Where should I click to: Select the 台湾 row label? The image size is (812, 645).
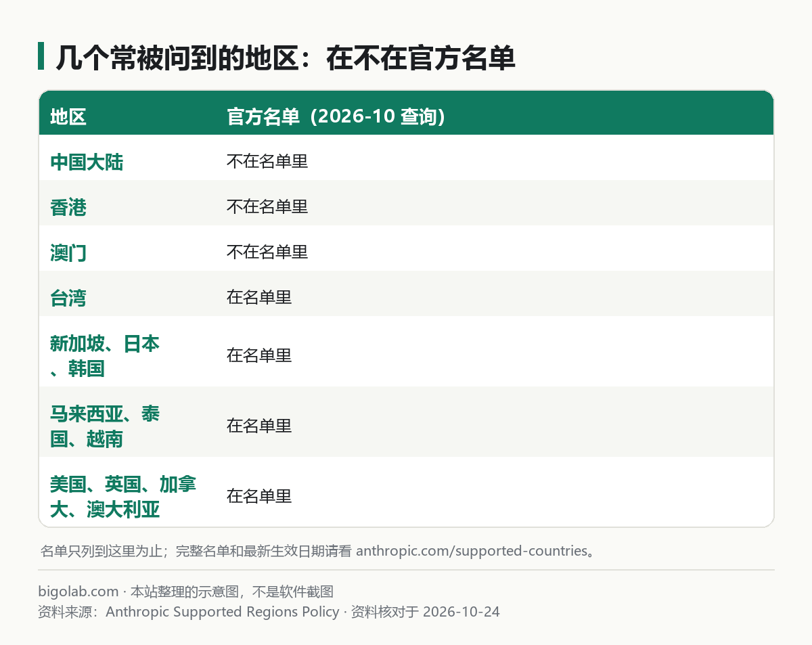[x=68, y=298]
